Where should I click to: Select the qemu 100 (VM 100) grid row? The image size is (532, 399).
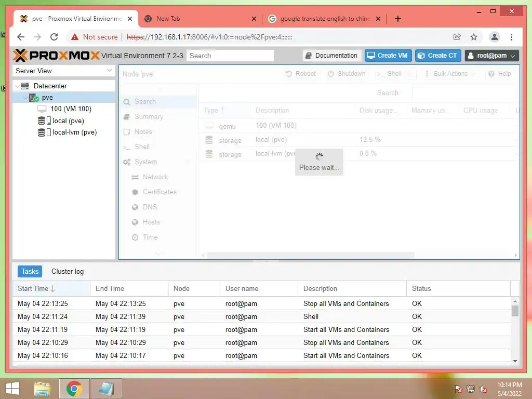358,126
